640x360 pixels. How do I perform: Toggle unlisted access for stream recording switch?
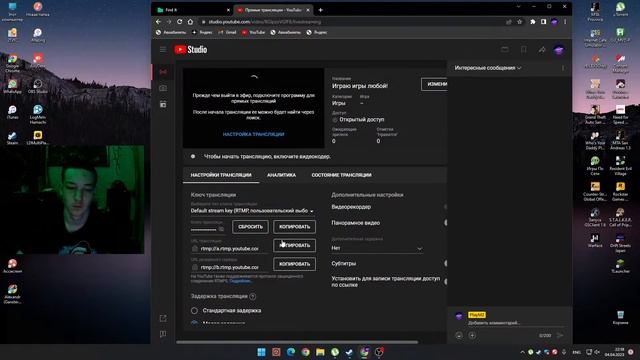pyautogui.click(x=445, y=282)
